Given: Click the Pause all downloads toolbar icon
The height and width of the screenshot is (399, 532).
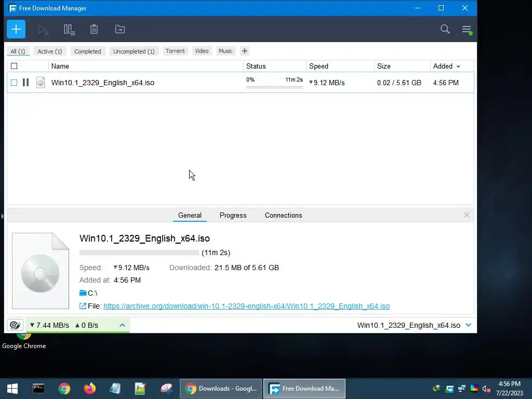Looking at the screenshot, I should pos(69,30).
